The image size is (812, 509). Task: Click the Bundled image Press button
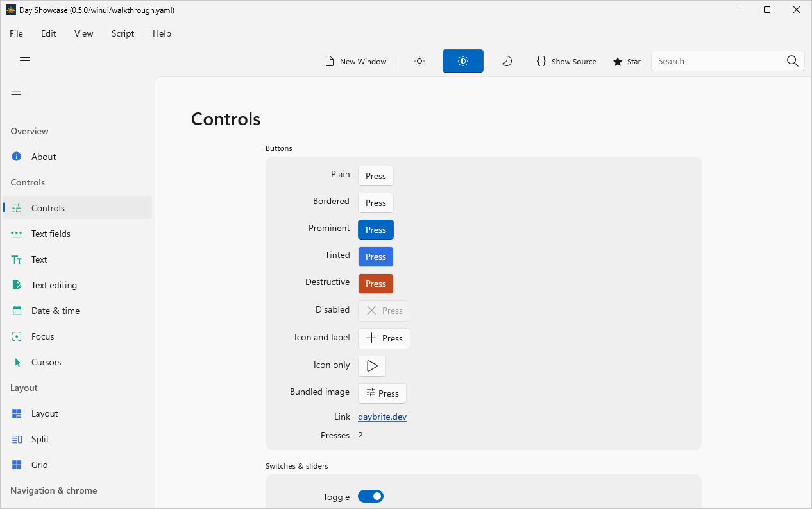[x=382, y=393]
